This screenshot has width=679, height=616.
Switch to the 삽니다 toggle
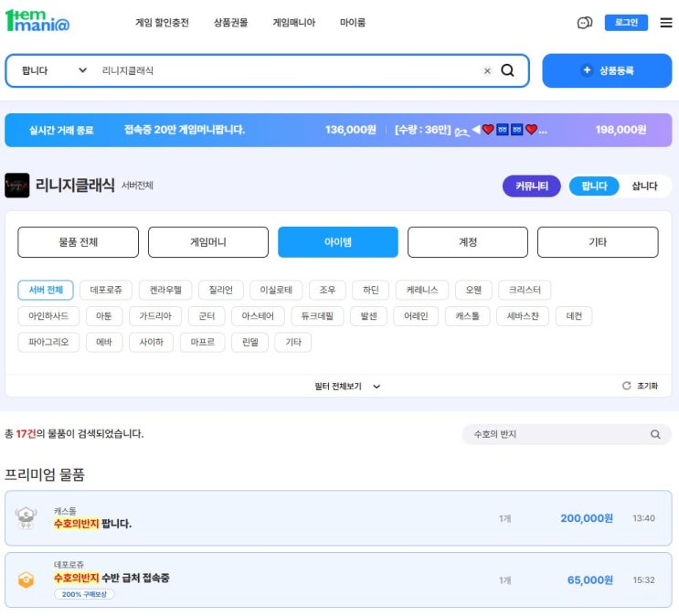click(644, 186)
